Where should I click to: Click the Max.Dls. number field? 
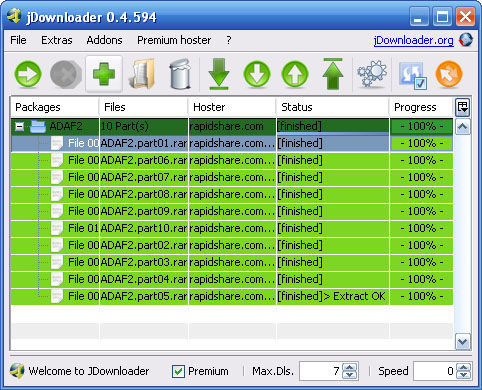(x=321, y=371)
